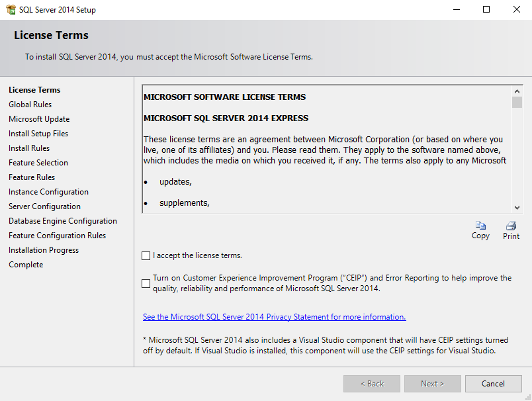This screenshot has width=532, height=401.
Task: Choose Feature Selection in the step list
Action: [x=38, y=163]
